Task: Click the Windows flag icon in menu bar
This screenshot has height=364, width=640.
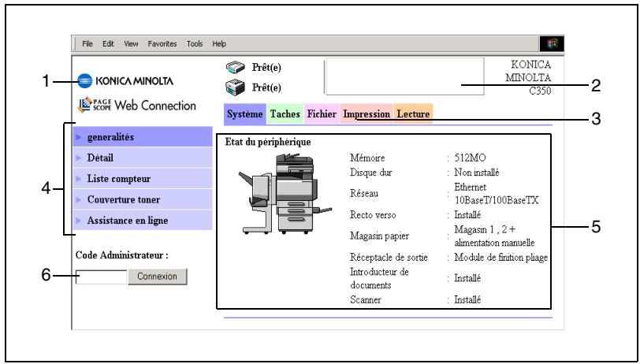Action: pos(552,43)
